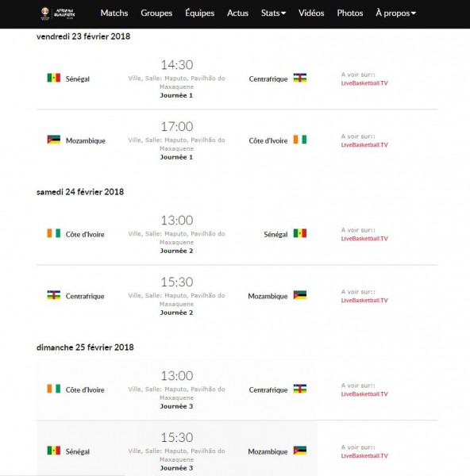Screen dimensions: 470x476
Task: Go to the Équipes page
Action: 199,13
